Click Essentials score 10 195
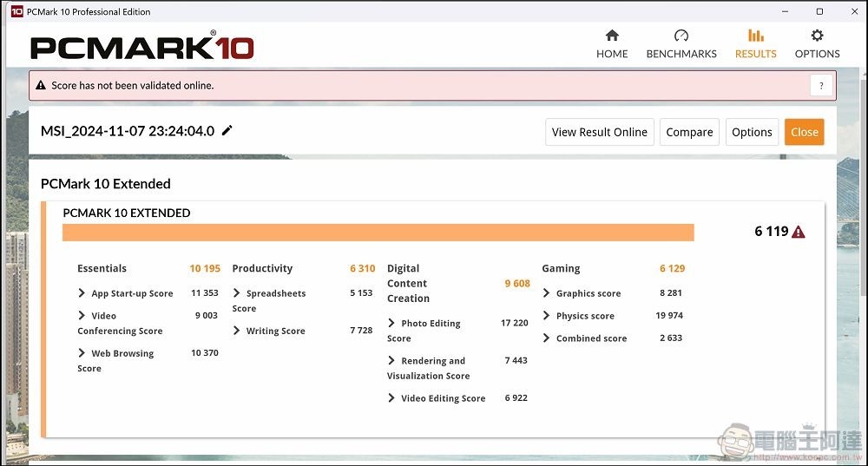This screenshot has height=466, width=868. (x=205, y=268)
